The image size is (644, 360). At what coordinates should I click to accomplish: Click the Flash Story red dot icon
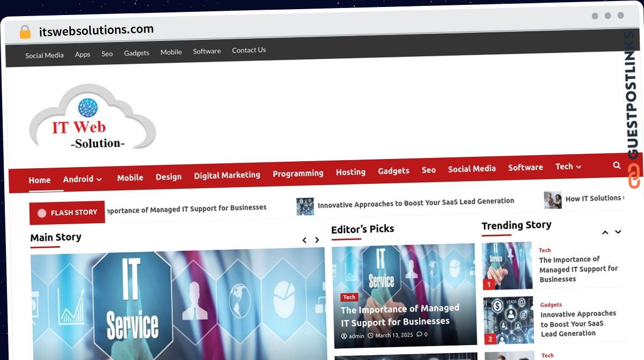tap(42, 213)
